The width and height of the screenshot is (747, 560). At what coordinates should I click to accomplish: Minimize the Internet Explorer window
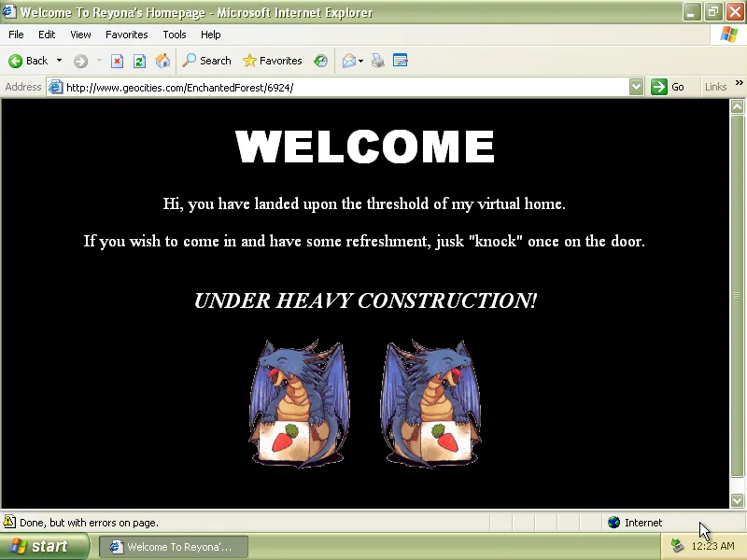691,12
